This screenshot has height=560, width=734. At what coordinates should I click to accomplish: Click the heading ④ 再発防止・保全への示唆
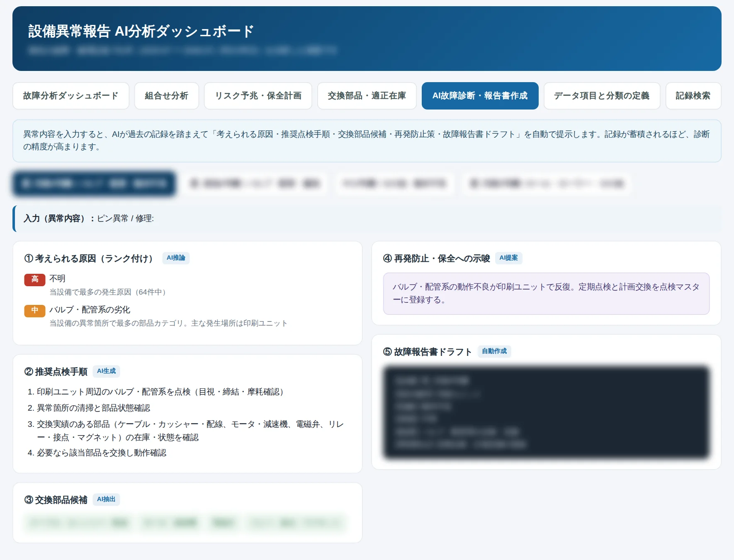[x=437, y=258]
